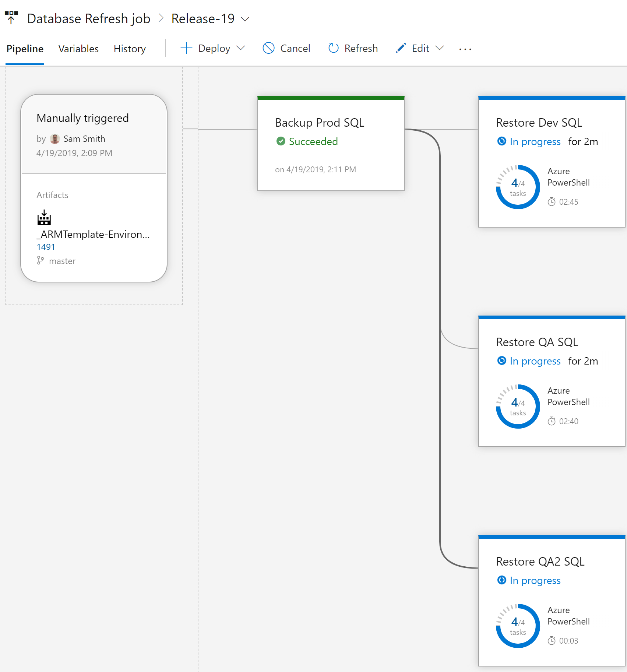Open the more actions ellipsis menu
627x672 pixels.
465,49
